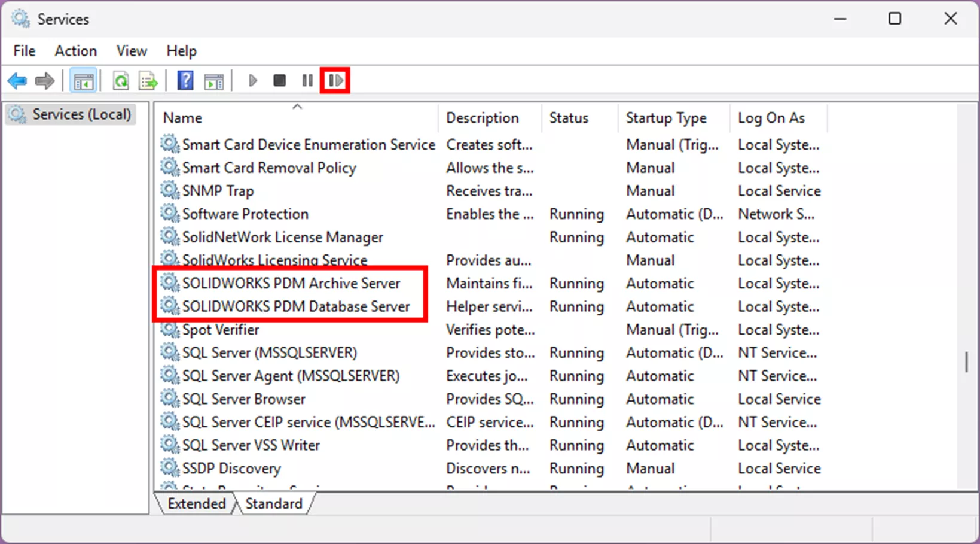The height and width of the screenshot is (544, 980).
Task: Select SQL Server (MSSQLSERVER) service
Action: coord(490,352)
